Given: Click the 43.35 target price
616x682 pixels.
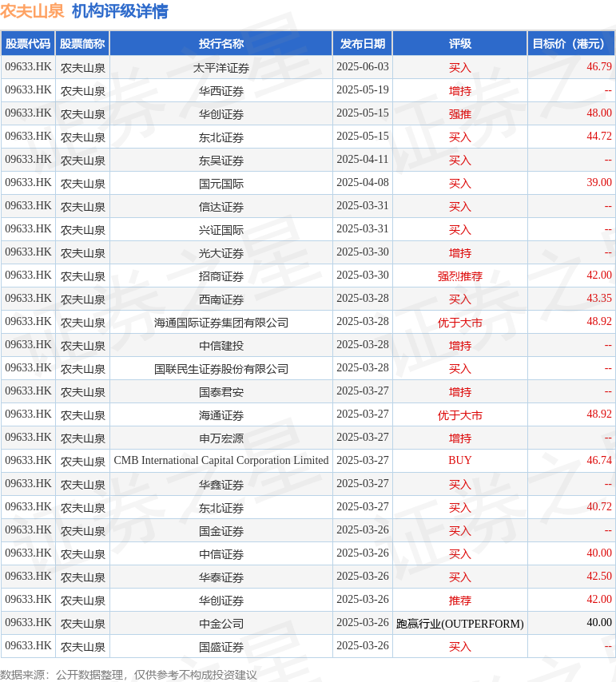Looking at the screenshot, I should click(599, 299).
